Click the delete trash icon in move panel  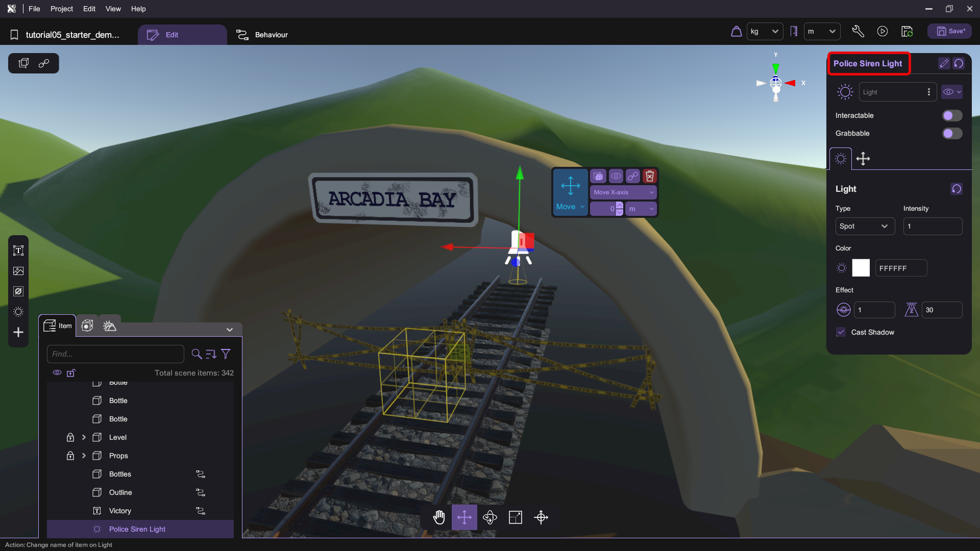[650, 176]
